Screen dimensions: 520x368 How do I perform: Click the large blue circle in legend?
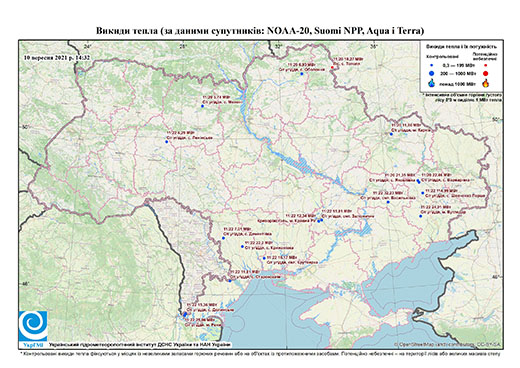(432, 73)
